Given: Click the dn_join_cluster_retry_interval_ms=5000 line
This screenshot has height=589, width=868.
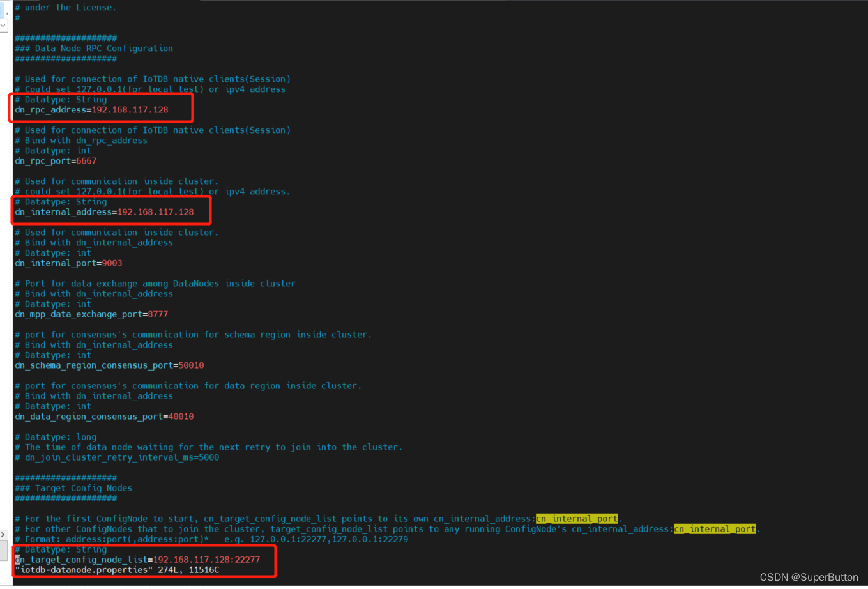Looking at the screenshot, I should tap(117, 457).
